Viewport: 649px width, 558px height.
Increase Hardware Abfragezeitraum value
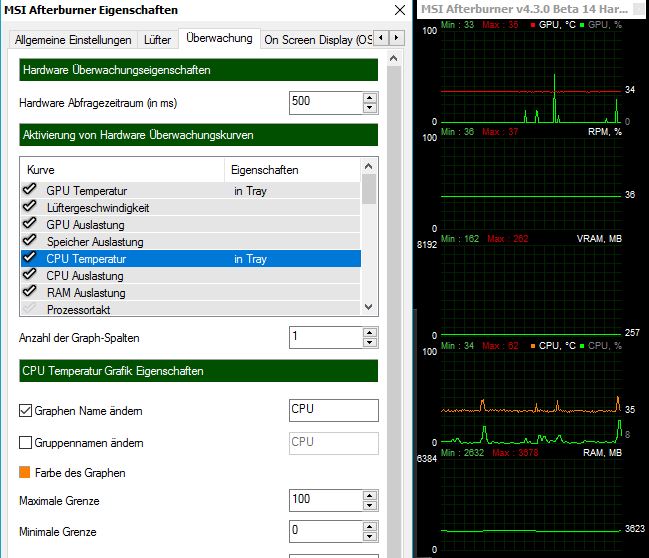tap(370, 98)
